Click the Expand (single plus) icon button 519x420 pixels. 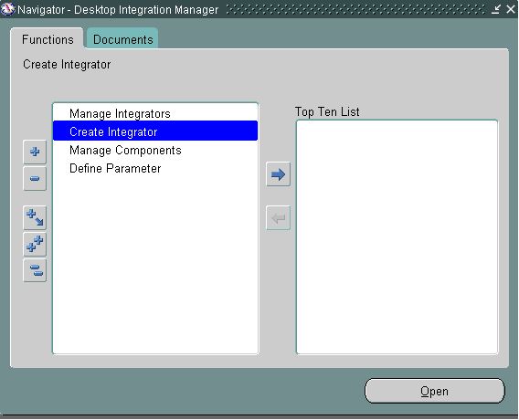click(35, 152)
